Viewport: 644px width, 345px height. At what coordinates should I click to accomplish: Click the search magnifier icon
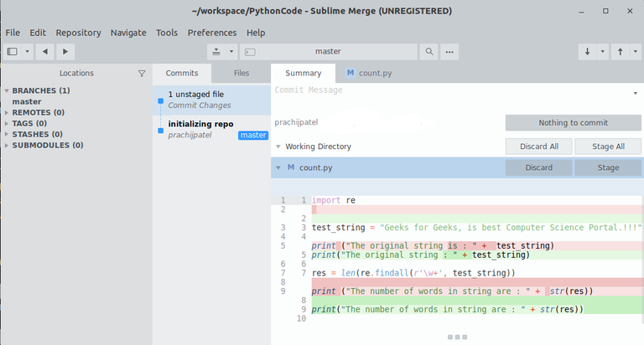click(x=429, y=52)
